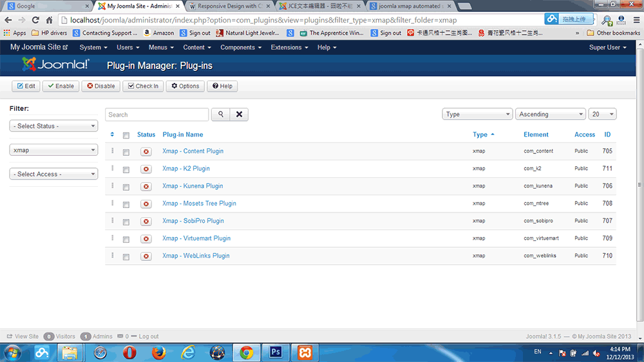644x362 pixels.
Task: Check the box for Xmap - WebLinks Plugin
Action: tap(126, 257)
